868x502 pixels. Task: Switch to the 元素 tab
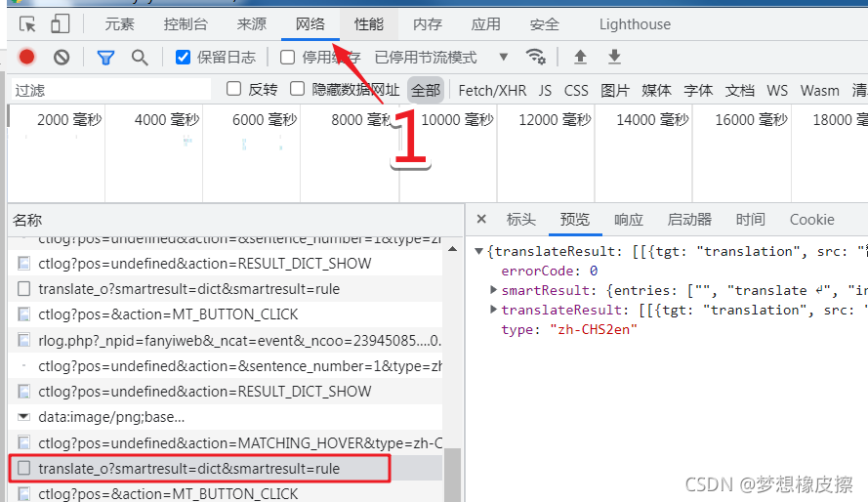(119, 24)
